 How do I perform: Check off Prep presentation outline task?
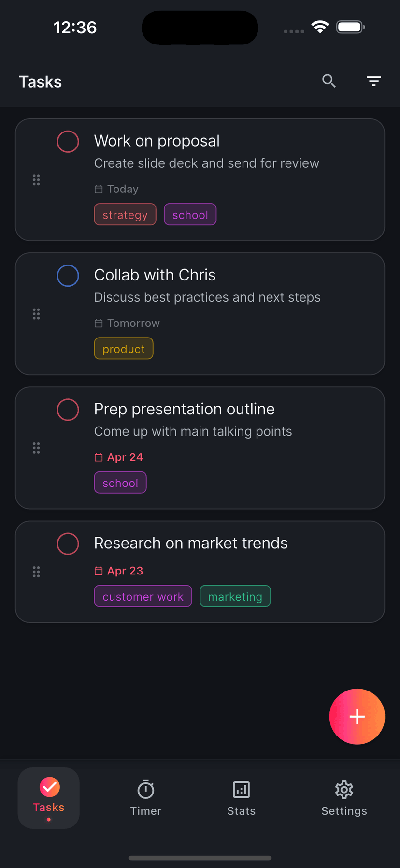click(68, 410)
